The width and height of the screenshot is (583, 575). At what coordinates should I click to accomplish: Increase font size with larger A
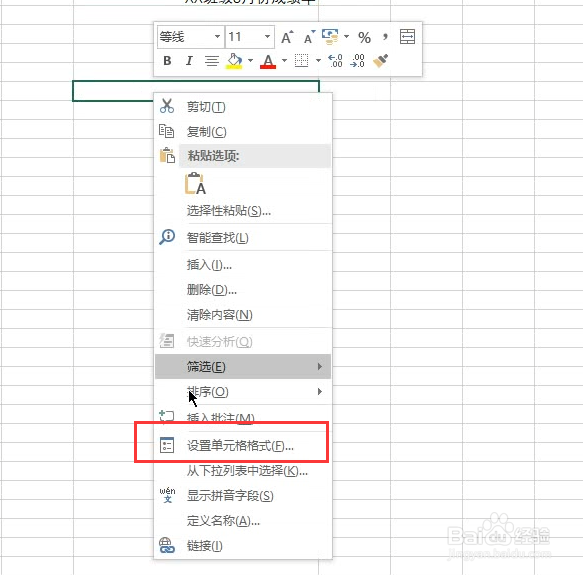[287, 37]
